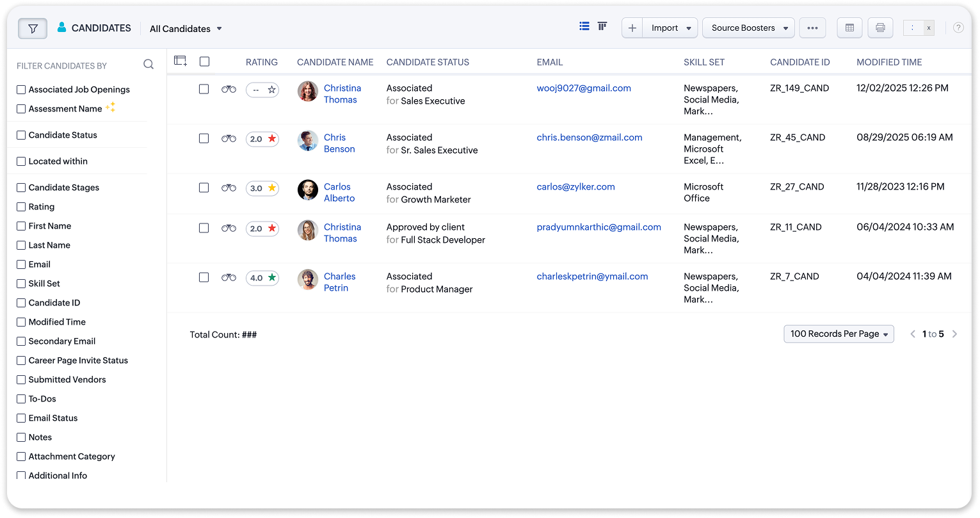Click the Modified Time column header
Screen dimensions: 980x518
889,62
